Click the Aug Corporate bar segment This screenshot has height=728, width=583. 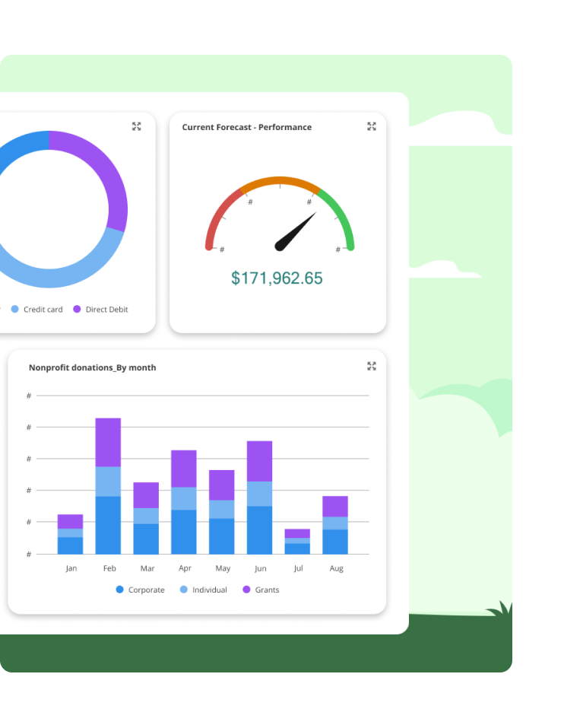tap(335, 542)
